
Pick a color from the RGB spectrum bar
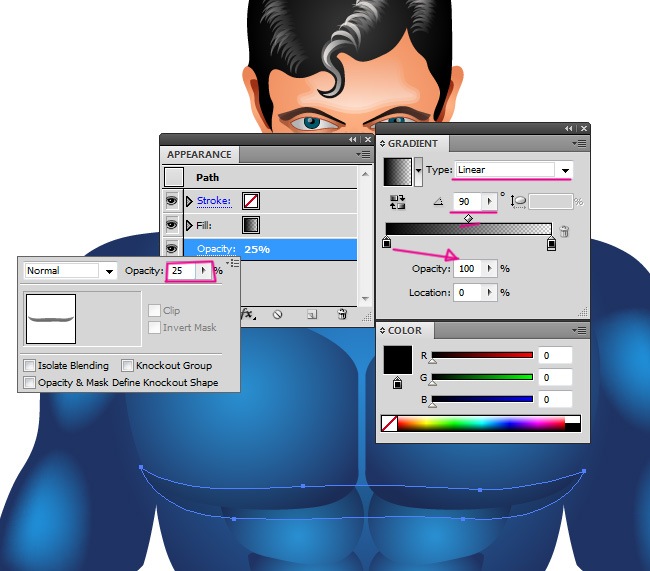point(481,424)
